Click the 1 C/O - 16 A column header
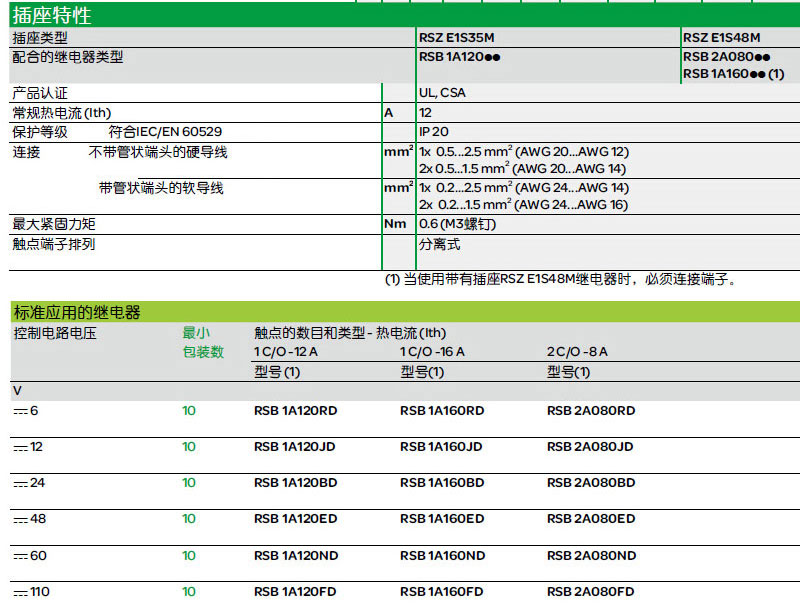This screenshot has height=614, width=800. pyautogui.click(x=432, y=352)
